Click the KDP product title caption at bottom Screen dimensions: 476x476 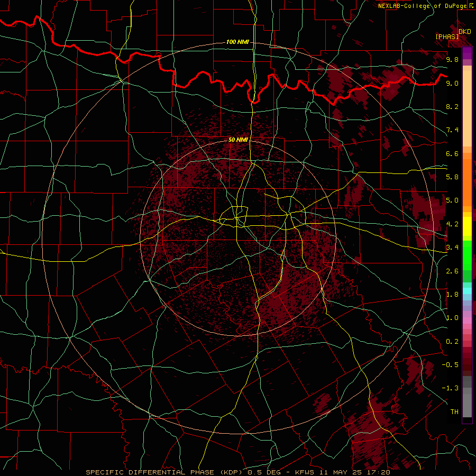click(x=238, y=472)
